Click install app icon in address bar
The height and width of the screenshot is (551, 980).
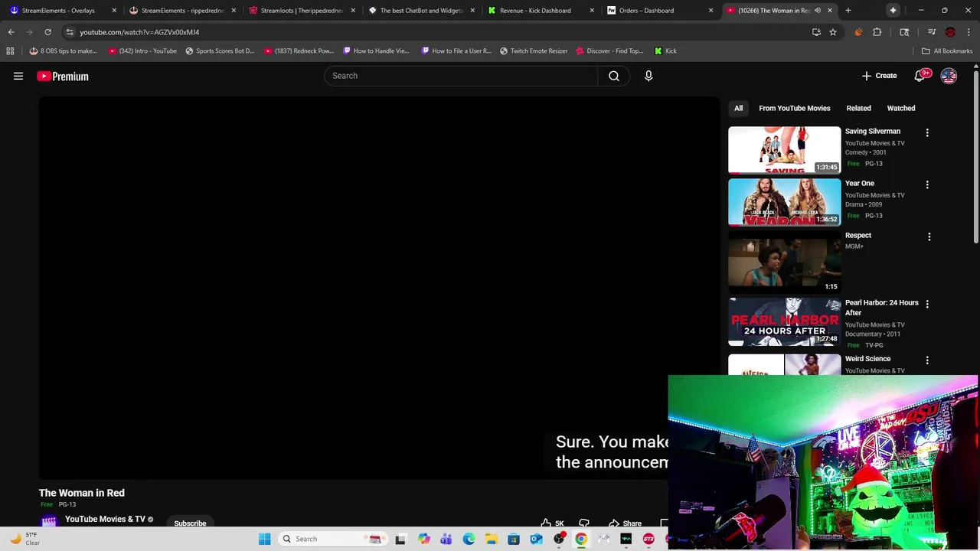pyautogui.click(x=816, y=32)
